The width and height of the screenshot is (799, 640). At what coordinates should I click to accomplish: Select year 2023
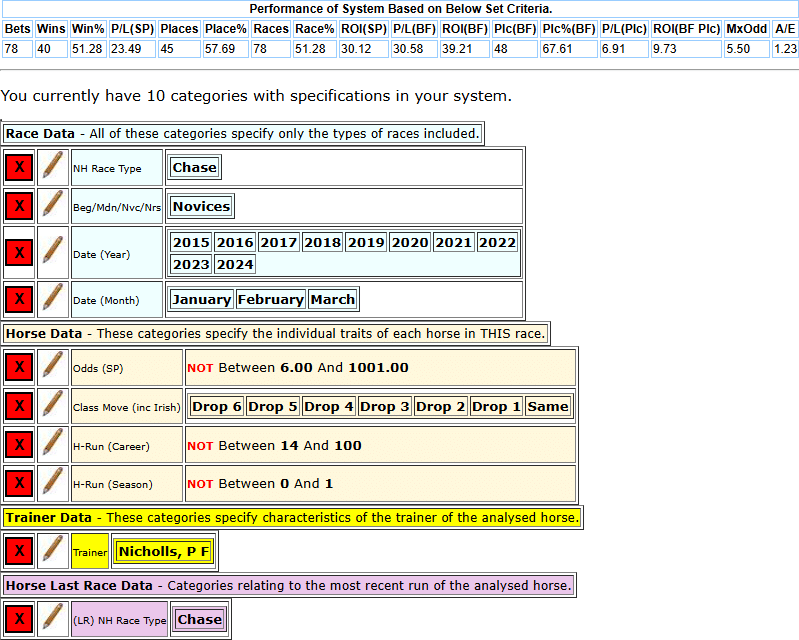pos(191,264)
